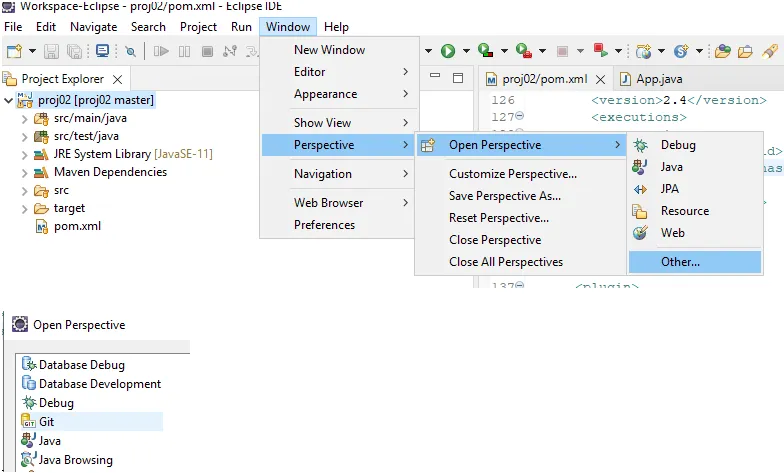Open the External Tools dropdown arrow
This screenshot has width=784, height=473.
tap(542, 51)
